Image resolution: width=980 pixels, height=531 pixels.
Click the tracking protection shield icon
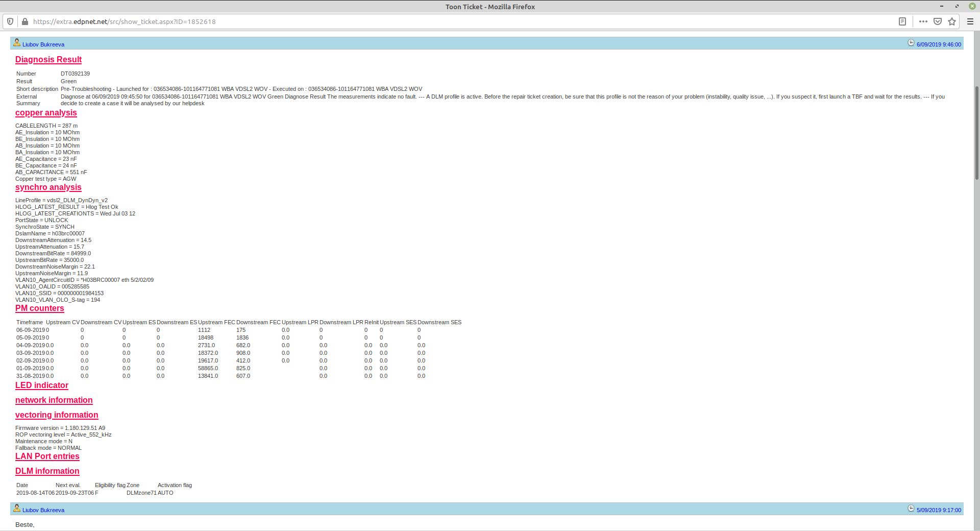(x=10, y=21)
